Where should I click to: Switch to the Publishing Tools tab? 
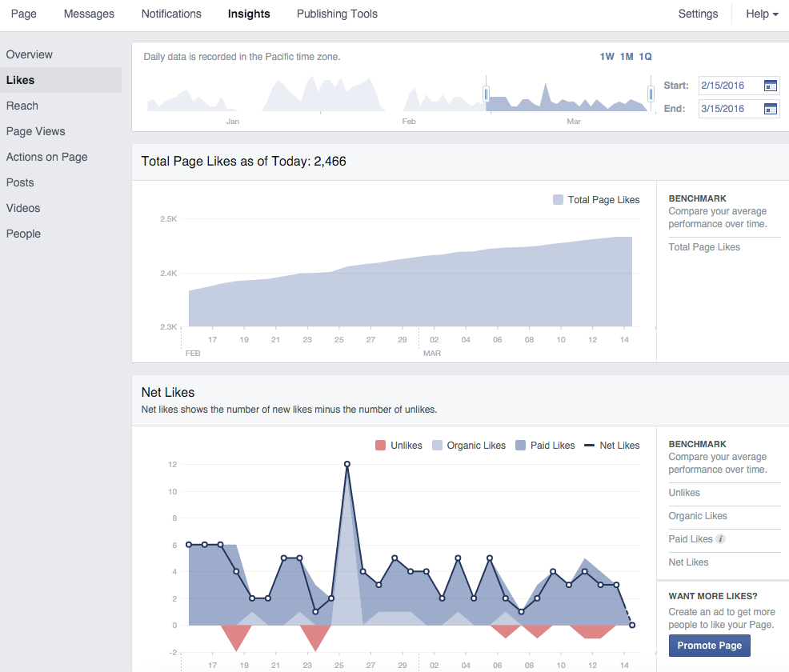click(x=337, y=14)
